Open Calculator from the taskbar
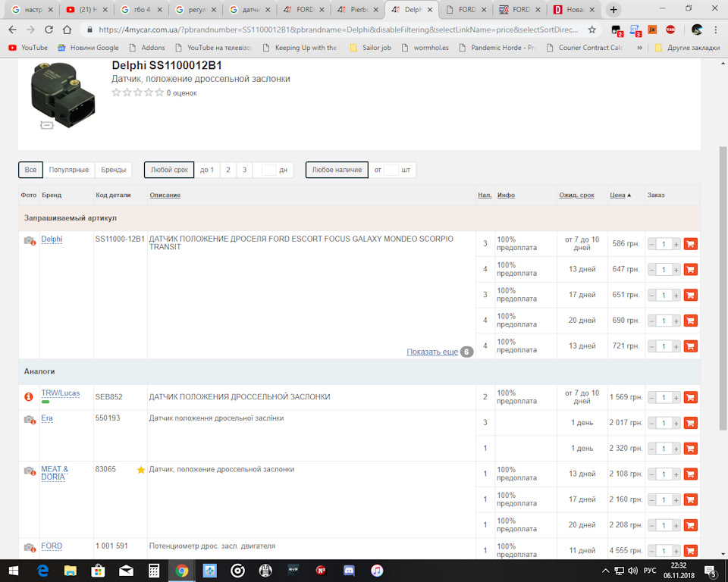 click(x=154, y=571)
